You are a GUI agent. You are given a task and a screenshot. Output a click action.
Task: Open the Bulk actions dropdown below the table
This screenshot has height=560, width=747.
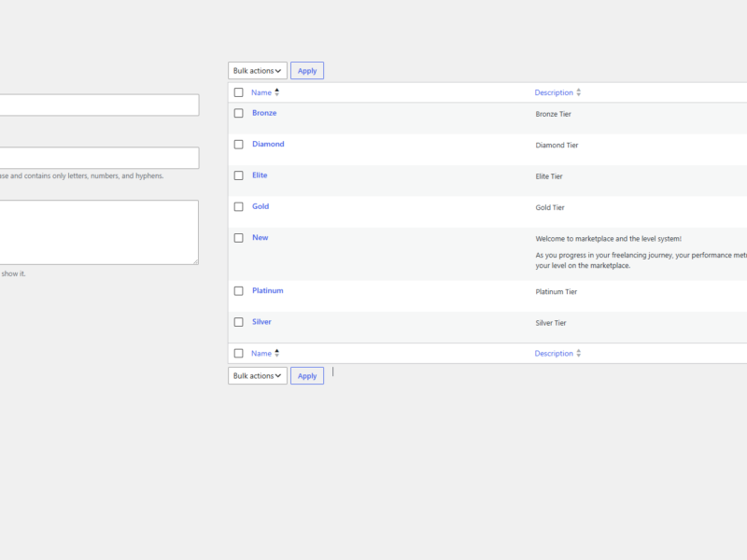coord(258,376)
